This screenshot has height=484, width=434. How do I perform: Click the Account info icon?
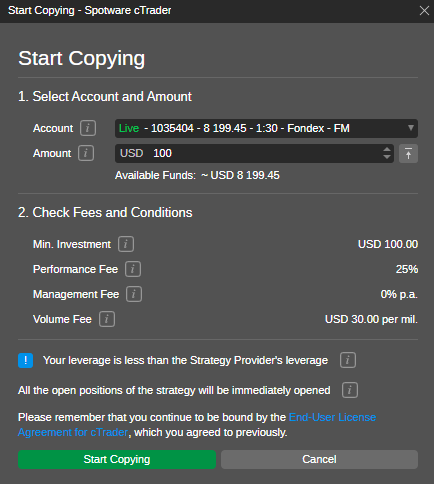tap(88, 128)
